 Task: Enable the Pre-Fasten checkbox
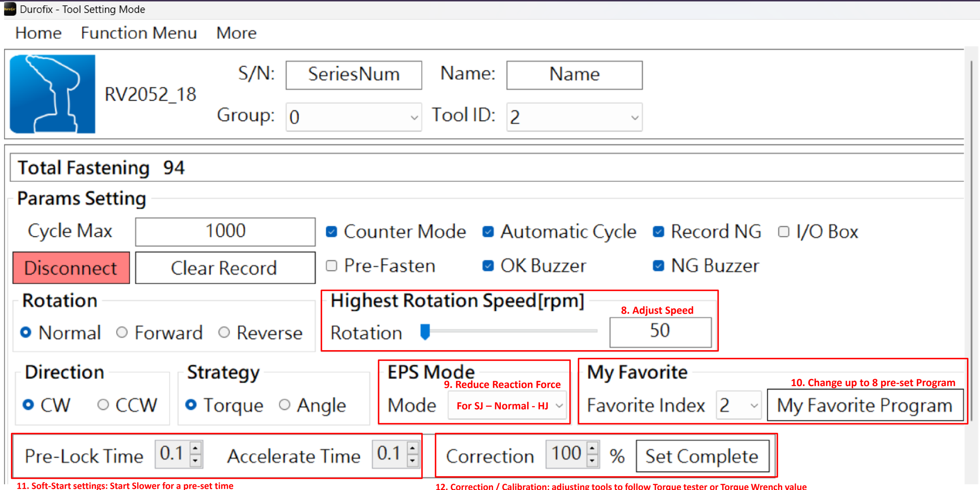[x=331, y=265]
